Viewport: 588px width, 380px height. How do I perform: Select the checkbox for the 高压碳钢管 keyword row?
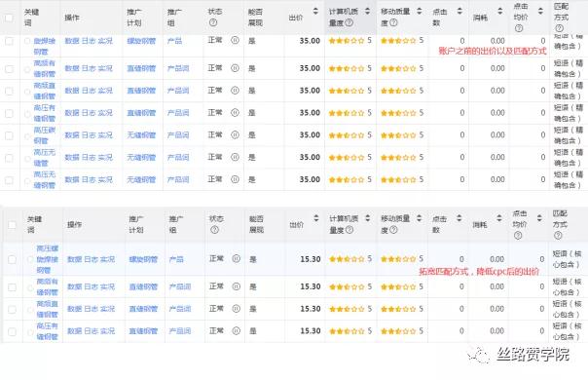[x=9, y=135]
